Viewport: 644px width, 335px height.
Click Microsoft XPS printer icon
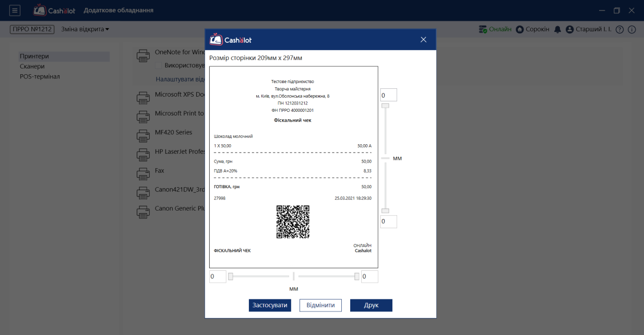[143, 98]
